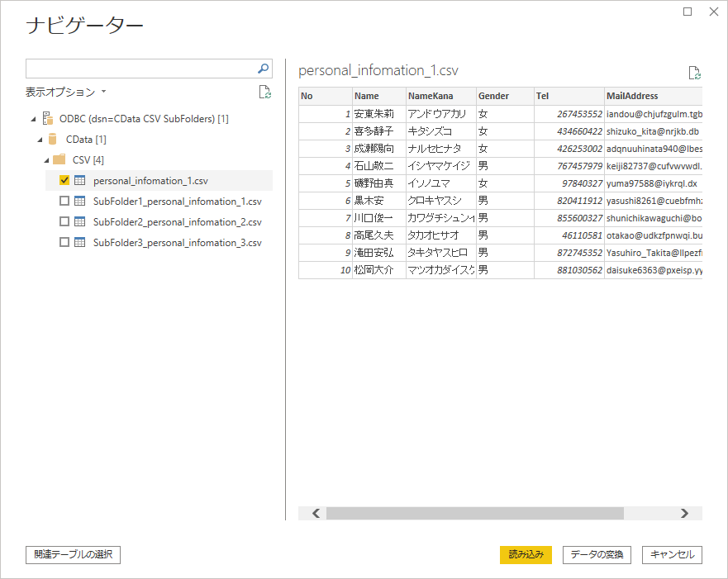Uncheck the personal_infomation_1.csv checkbox
The height and width of the screenshot is (579, 728).
(x=64, y=180)
